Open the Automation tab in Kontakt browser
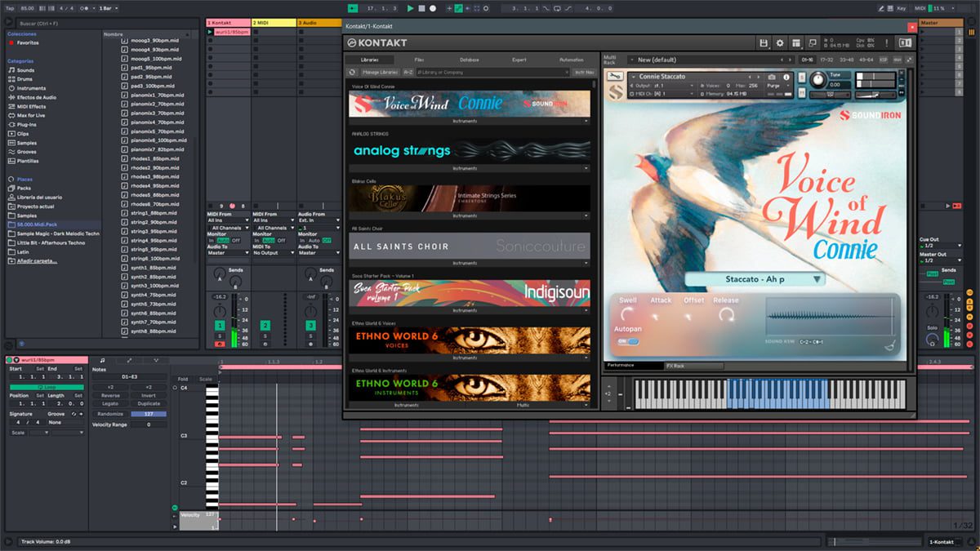980x551 pixels. tap(572, 60)
